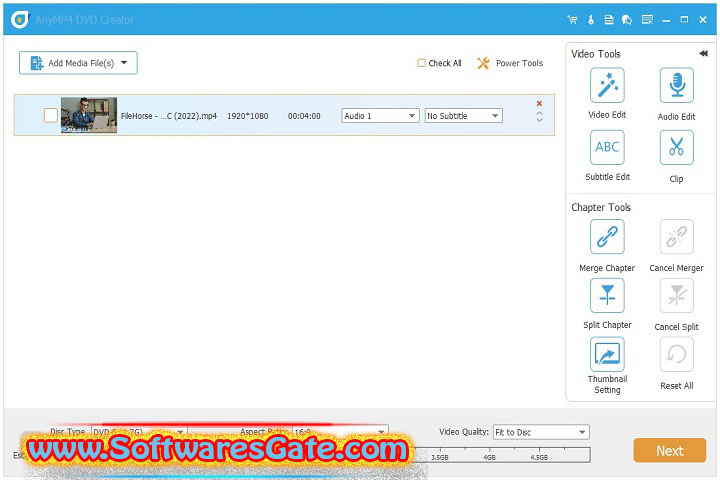This screenshot has height=480, width=720.
Task: Collapse the Video Tools side panel
Action: pyautogui.click(x=703, y=53)
